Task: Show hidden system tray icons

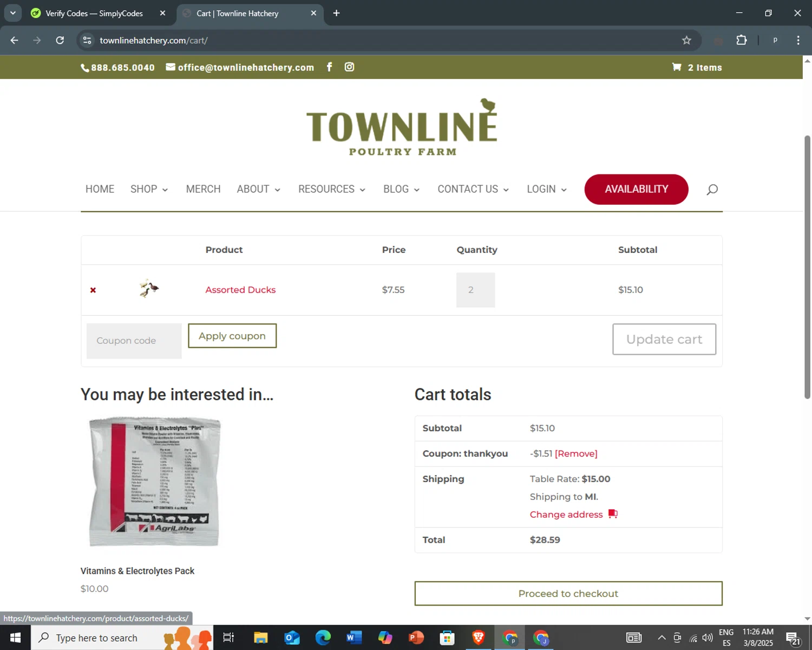Action: (662, 638)
